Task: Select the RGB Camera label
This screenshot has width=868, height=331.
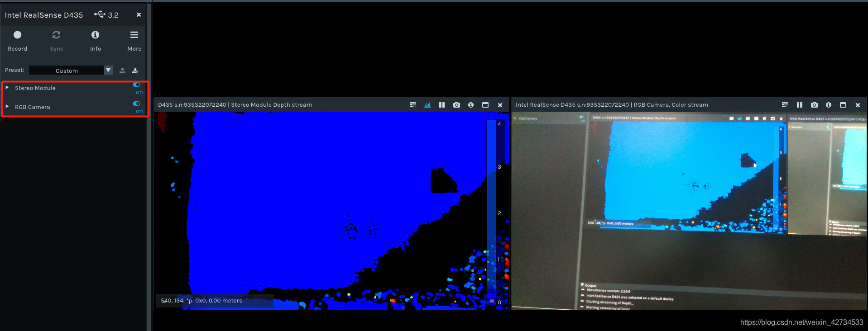Action: click(33, 107)
